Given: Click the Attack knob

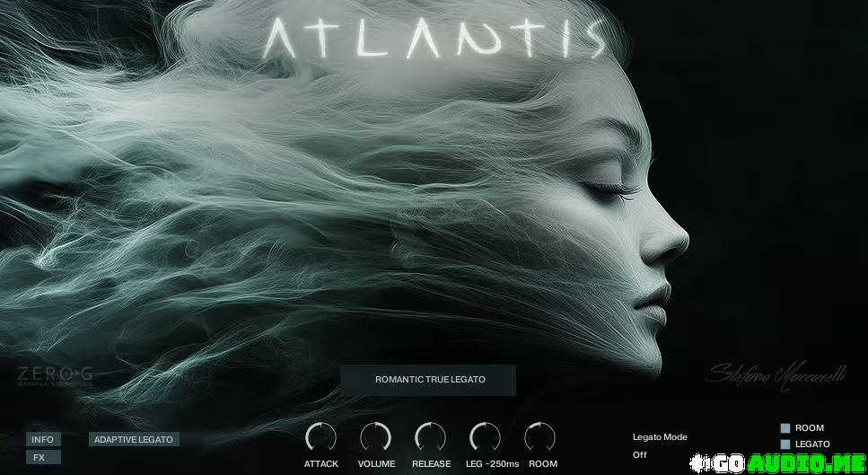Looking at the screenshot, I should (x=320, y=437).
